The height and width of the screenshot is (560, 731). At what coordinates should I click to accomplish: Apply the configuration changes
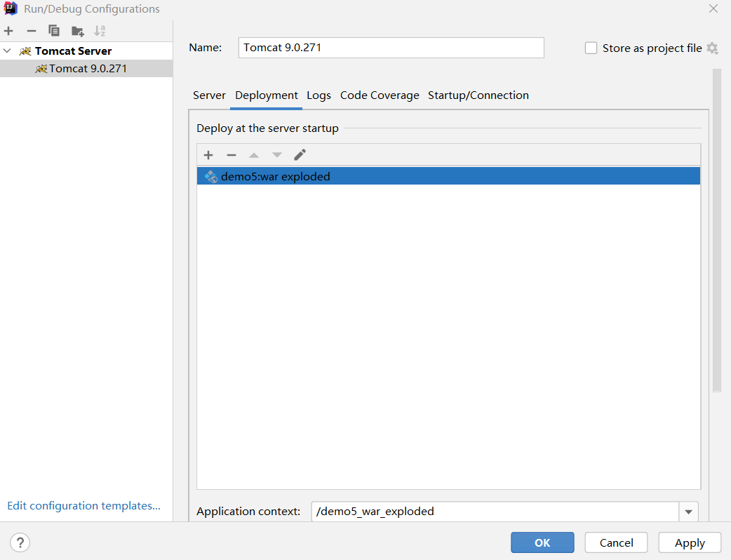click(690, 542)
